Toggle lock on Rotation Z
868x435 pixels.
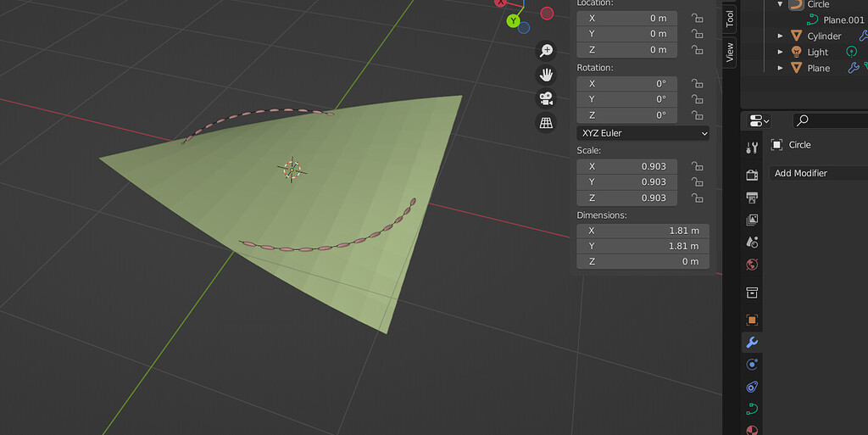tap(697, 115)
